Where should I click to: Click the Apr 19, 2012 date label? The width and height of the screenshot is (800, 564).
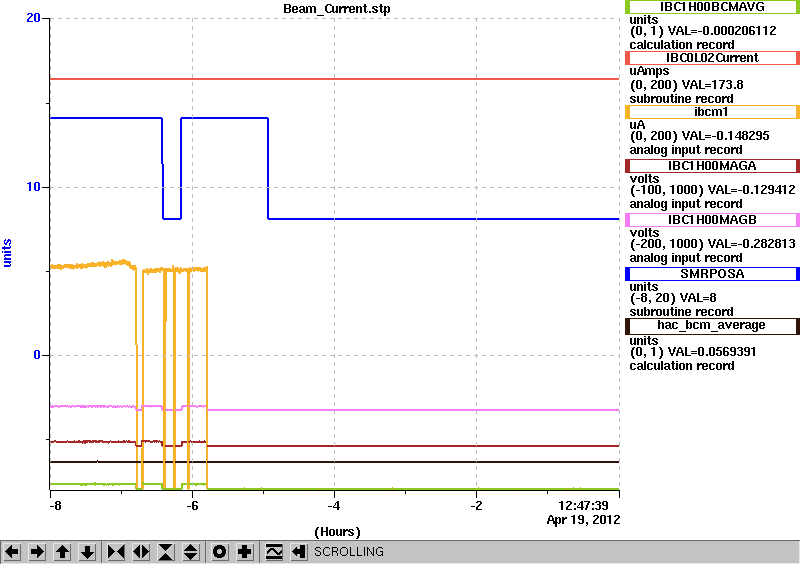click(x=583, y=520)
